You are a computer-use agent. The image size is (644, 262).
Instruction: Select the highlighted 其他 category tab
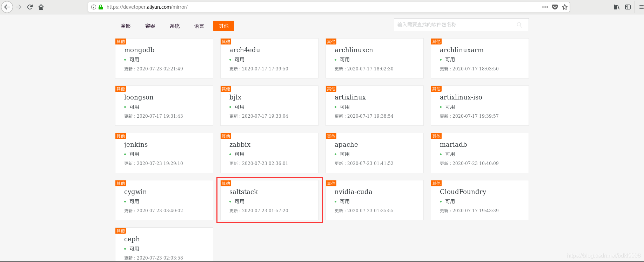coord(224,26)
